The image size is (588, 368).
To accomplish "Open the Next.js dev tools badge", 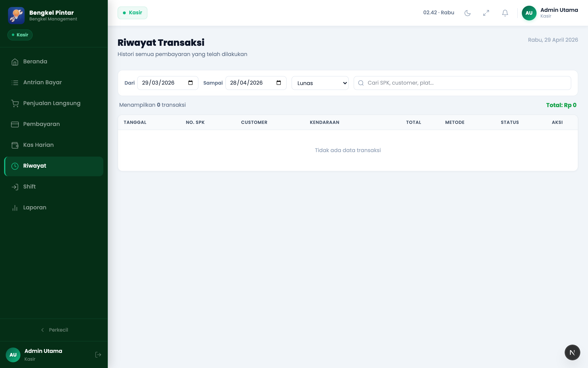I will coord(572,352).
